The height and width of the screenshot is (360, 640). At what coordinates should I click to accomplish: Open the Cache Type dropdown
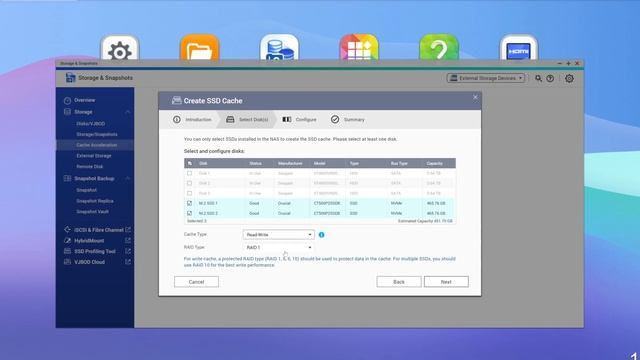[278, 235]
